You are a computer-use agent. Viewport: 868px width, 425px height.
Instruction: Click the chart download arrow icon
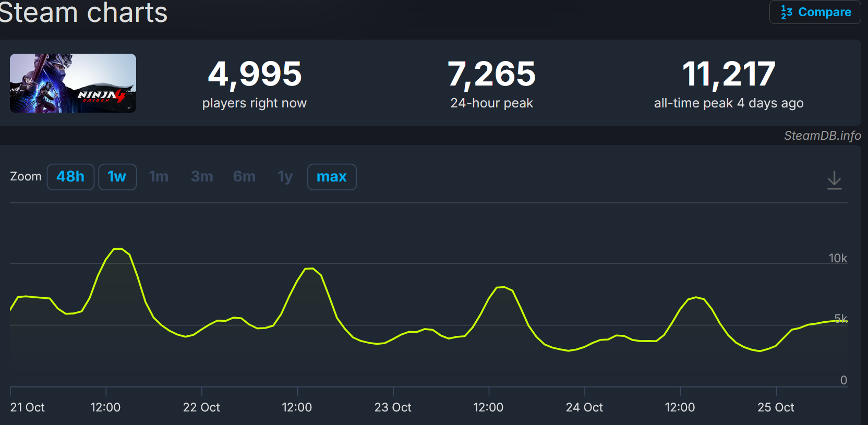click(x=834, y=180)
